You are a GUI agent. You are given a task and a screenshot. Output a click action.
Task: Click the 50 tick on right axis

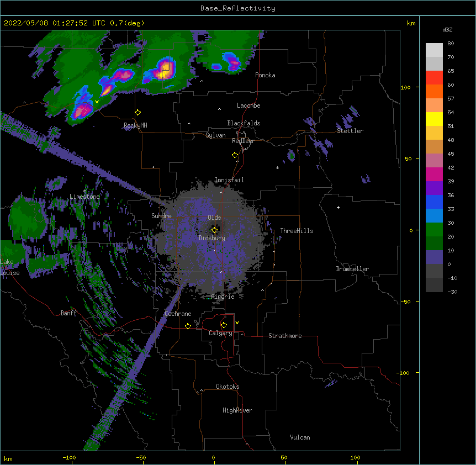pyautogui.click(x=408, y=158)
